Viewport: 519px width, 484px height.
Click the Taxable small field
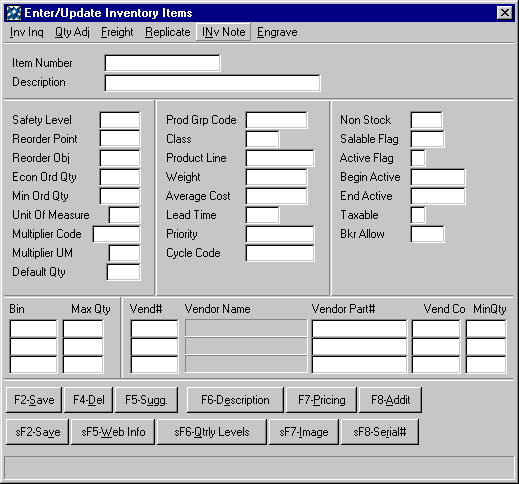(x=418, y=215)
